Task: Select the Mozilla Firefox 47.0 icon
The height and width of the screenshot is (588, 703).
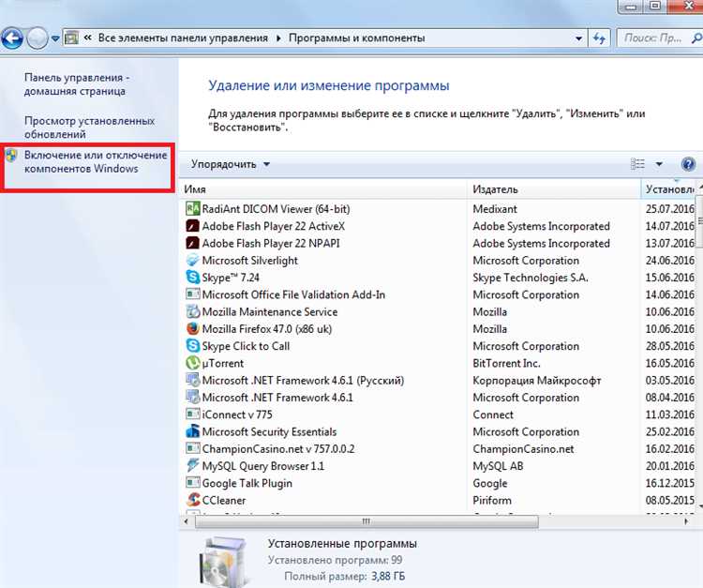Action: (193, 329)
